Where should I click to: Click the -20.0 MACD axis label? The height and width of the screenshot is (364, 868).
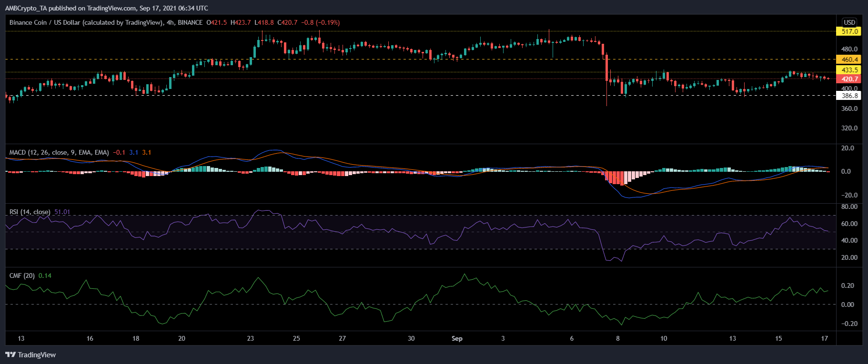848,195
